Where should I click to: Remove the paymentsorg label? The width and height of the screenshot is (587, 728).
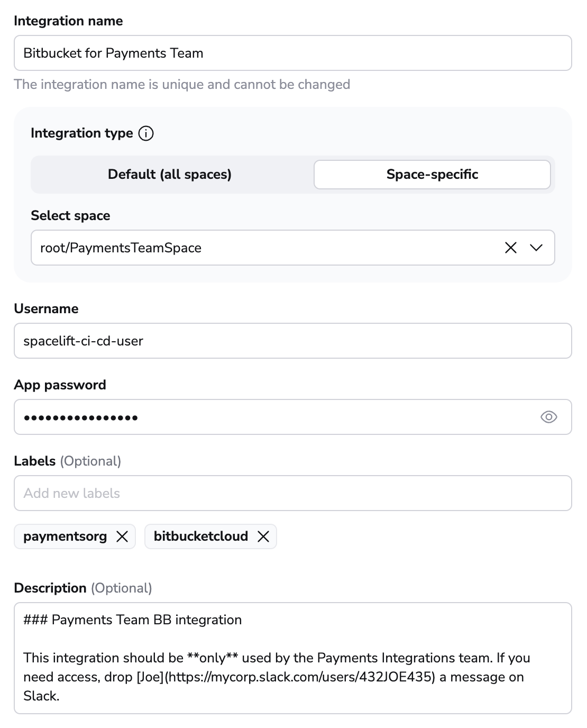123,536
